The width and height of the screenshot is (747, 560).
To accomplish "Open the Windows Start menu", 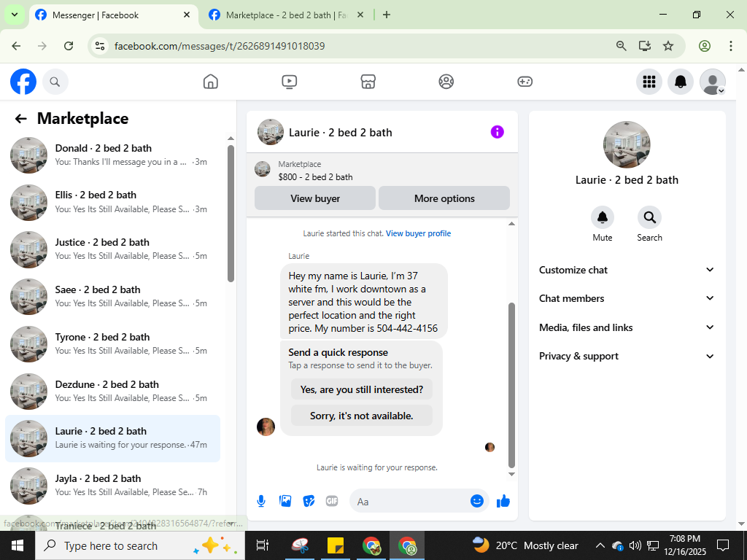I will pyautogui.click(x=18, y=545).
